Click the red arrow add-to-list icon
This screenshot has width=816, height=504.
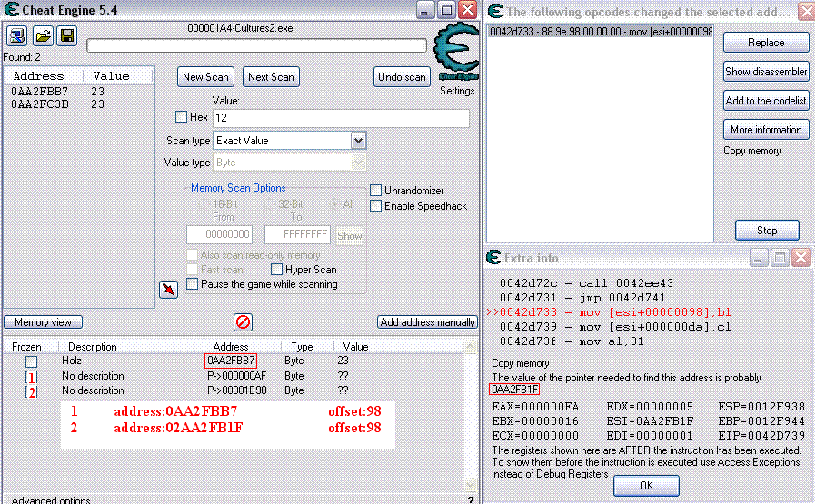pyautogui.click(x=169, y=289)
